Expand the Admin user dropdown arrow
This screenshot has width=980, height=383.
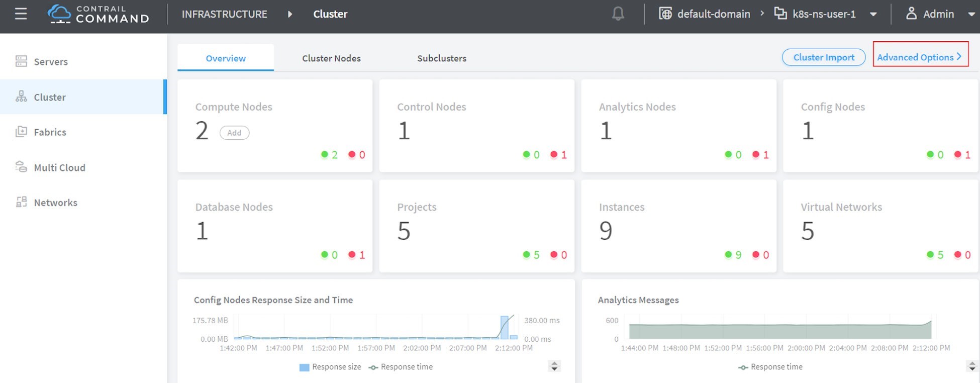pyautogui.click(x=971, y=14)
